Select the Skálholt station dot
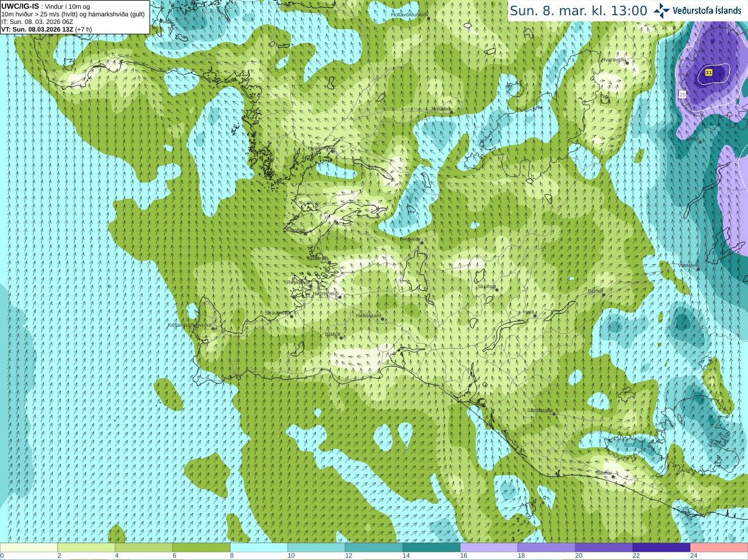Viewport: 748px width, 560px height. (497, 289)
